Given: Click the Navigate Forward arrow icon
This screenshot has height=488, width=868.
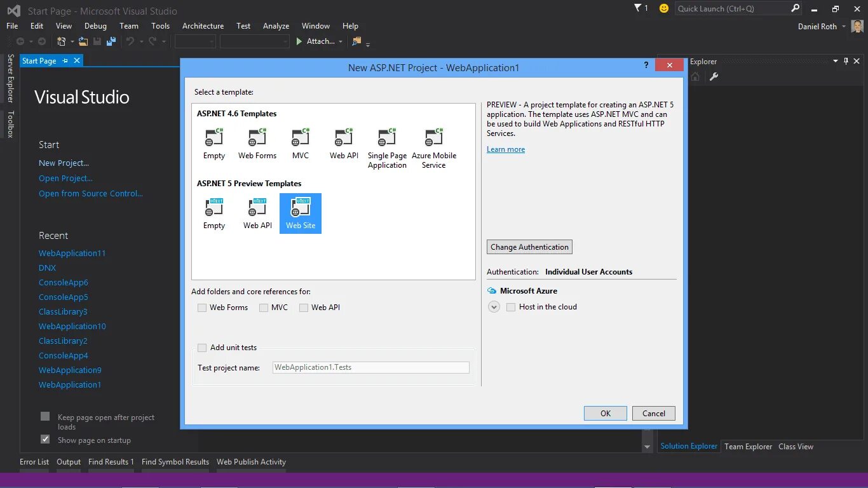Looking at the screenshot, I should [x=42, y=41].
